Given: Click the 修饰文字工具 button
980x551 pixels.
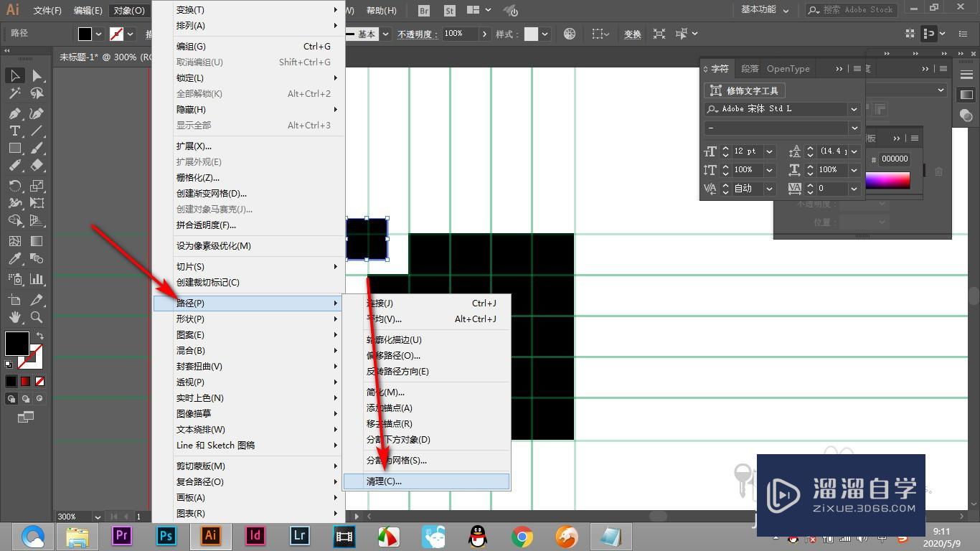Looking at the screenshot, I should [745, 90].
